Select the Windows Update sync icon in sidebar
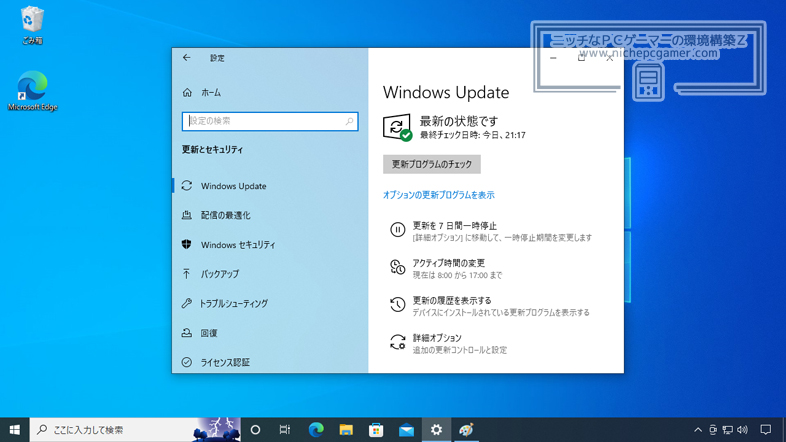The height and width of the screenshot is (442, 786). point(187,185)
